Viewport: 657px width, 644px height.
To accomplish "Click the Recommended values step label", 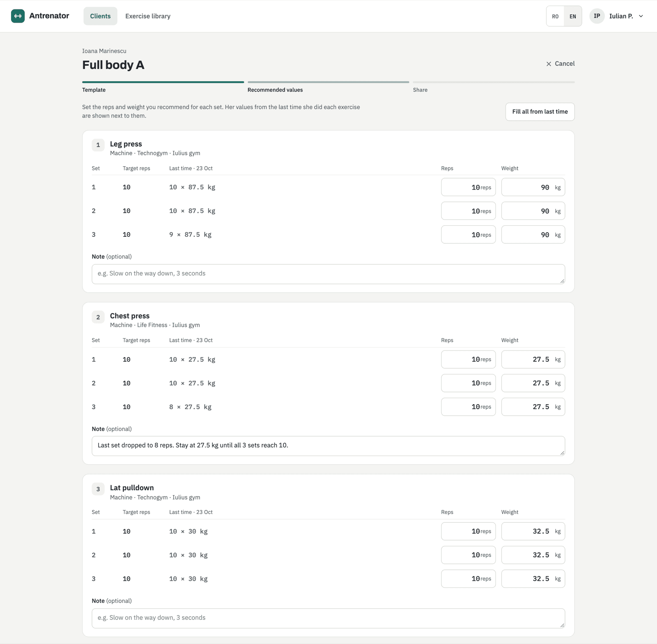I will tap(275, 90).
